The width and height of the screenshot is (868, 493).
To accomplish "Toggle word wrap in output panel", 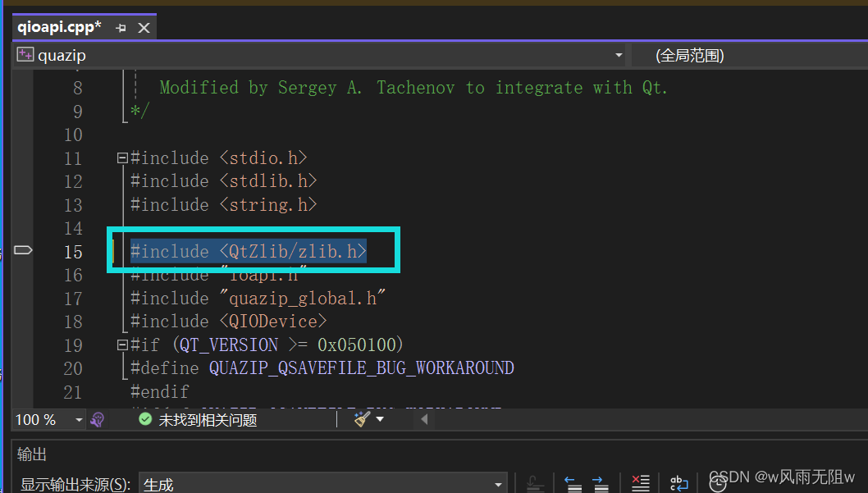I will 678,483.
